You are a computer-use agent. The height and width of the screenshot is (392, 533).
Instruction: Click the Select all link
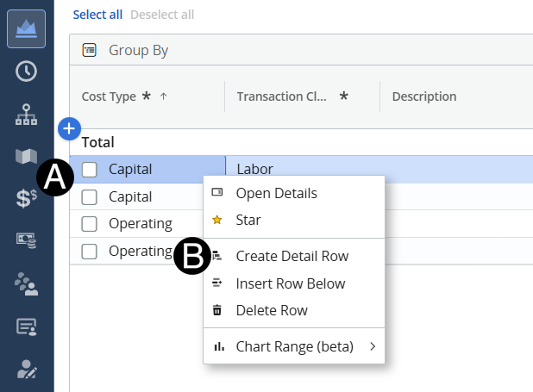coord(97,15)
